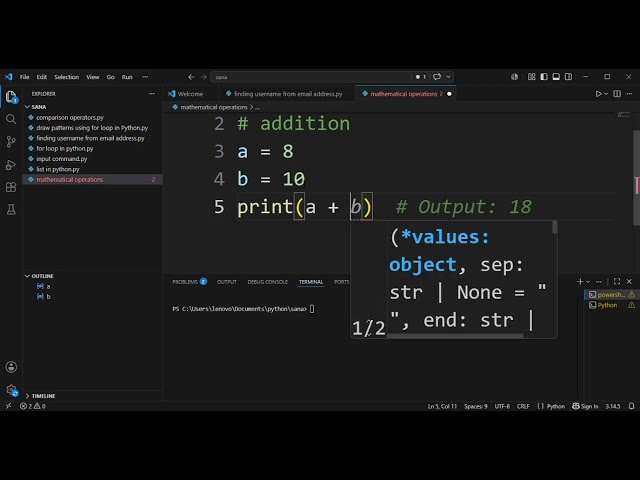This screenshot has width=640, height=480.
Task: Close the terminal panel
Action: 629,282
